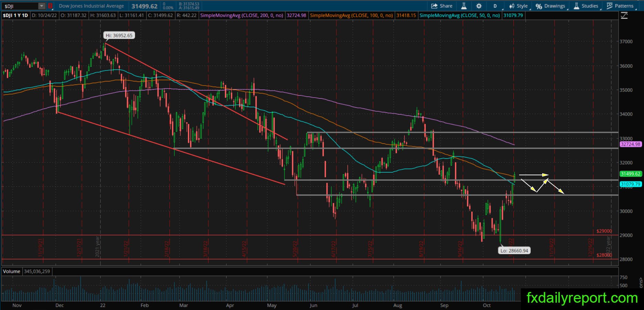Click the chart mode line icon at top right
644x310 pixels.
click(624, 16)
